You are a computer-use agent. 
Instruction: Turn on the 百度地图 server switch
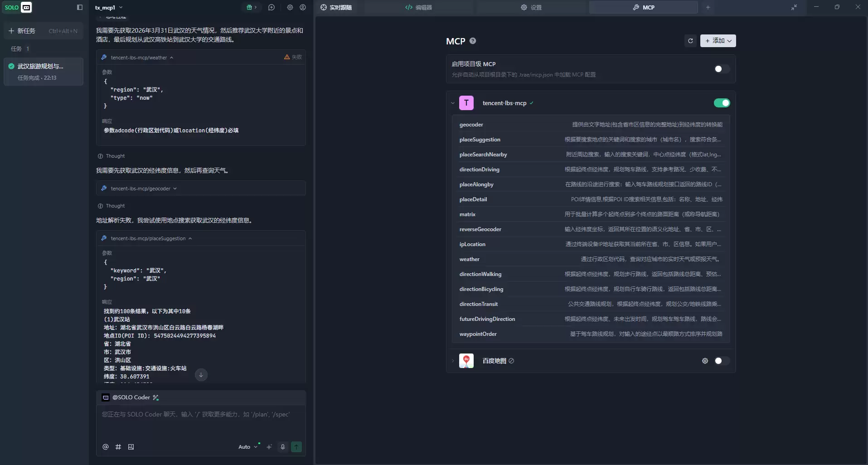pyautogui.click(x=722, y=361)
